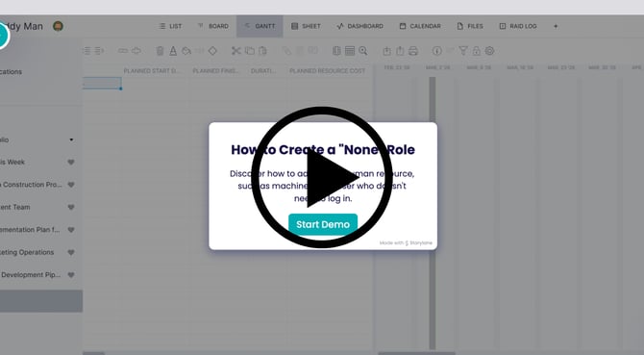644x355 pixels.
Task: Click the selected task name cell
Action: pyautogui.click(x=102, y=83)
